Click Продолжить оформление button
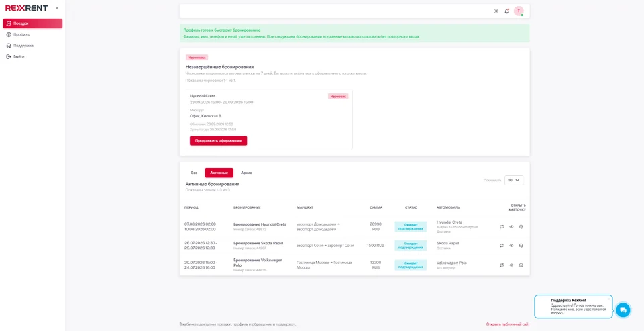644x331 pixels. pyautogui.click(x=218, y=140)
